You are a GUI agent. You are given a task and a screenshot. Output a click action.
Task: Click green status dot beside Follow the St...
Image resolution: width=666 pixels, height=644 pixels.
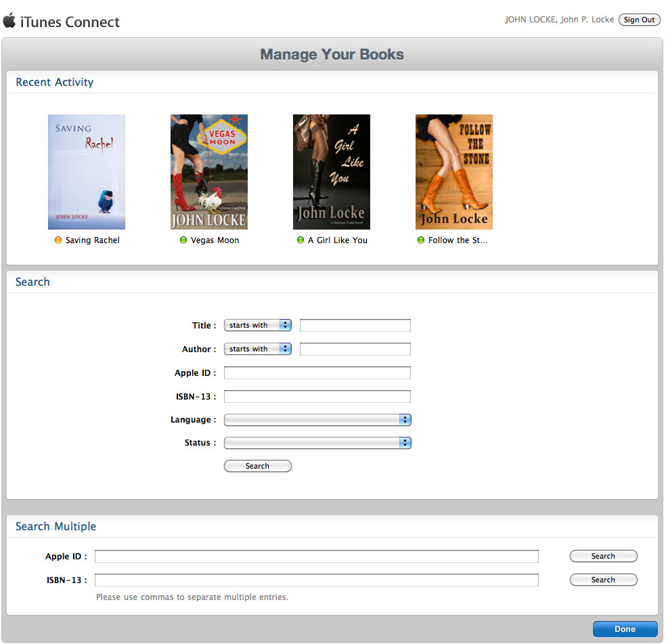(x=421, y=240)
